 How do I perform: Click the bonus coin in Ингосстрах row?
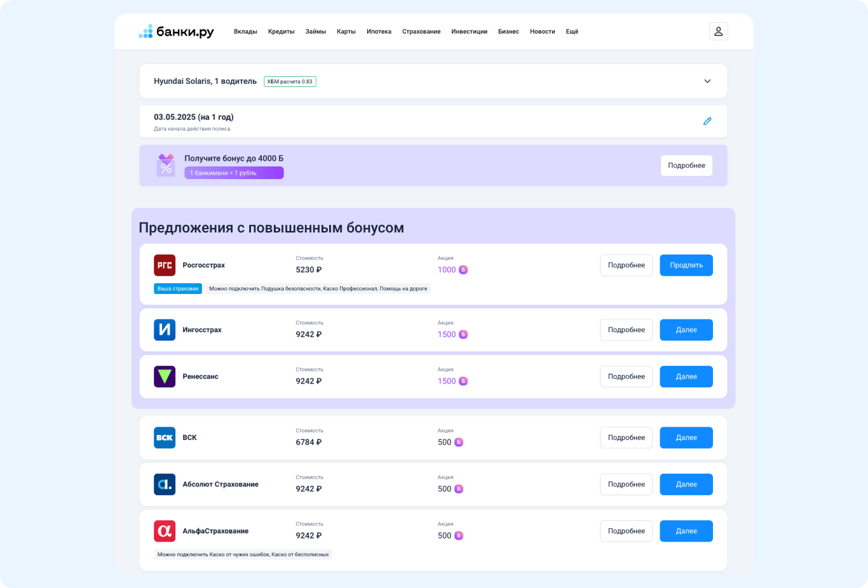[463, 335]
